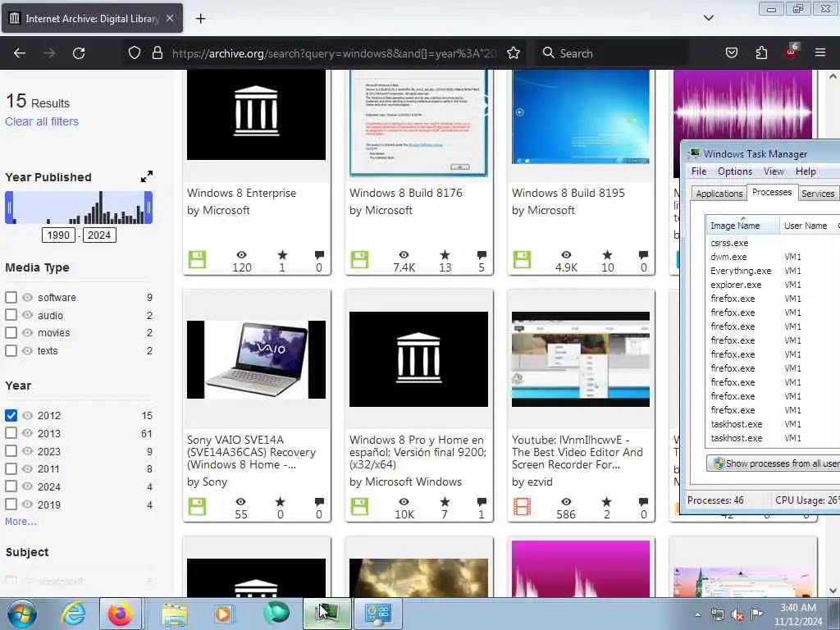Click favorites star on Windows 8 Build 8176
This screenshot has height=630, width=840.
[445, 255]
